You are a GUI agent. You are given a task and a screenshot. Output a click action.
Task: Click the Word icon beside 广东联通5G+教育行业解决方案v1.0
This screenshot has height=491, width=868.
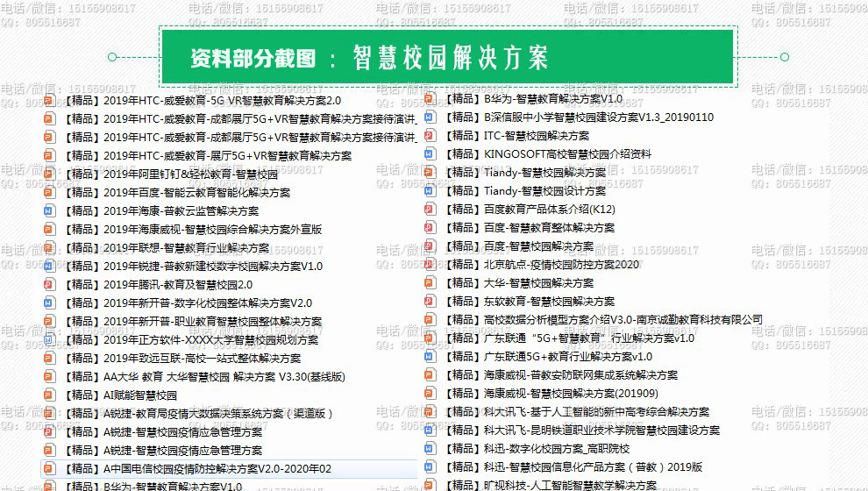pos(430,357)
